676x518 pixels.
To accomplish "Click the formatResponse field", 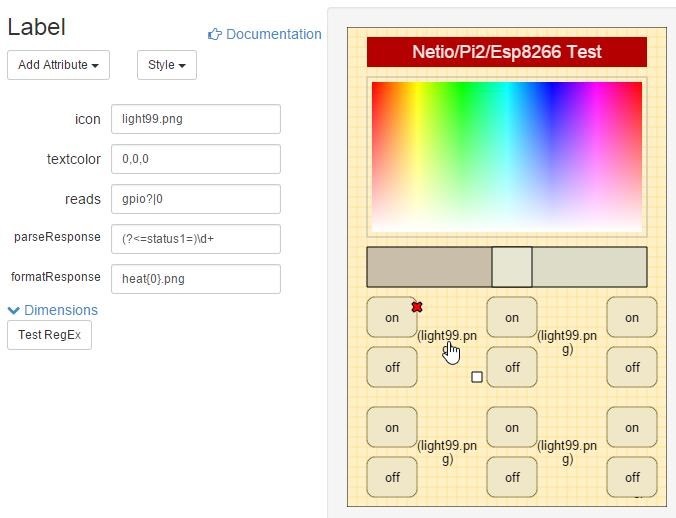I will click(x=195, y=279).
